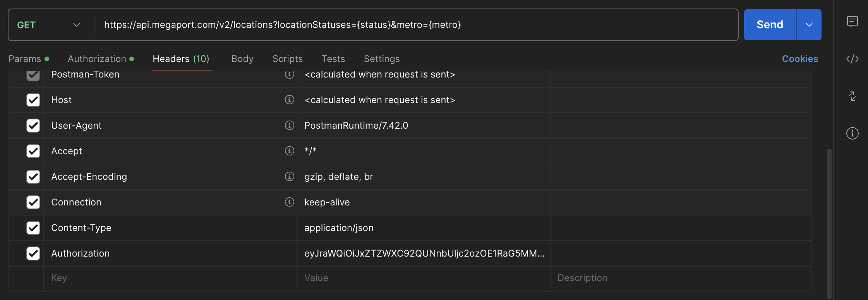Click info icon for Host header
The image size is (868, 300).
tap(290, 100)
